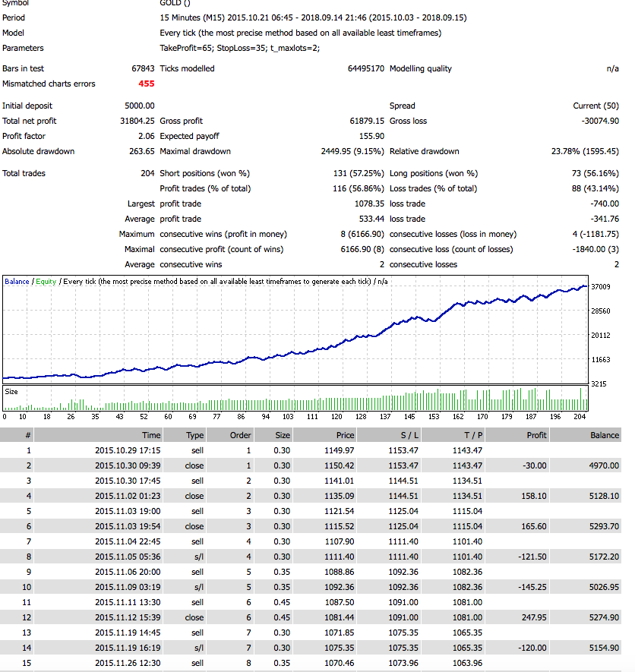Image resolution: width=635 pixels, height=672 pixels.
Task: Click the x-axis label 103 under chart
Action: pos(288,417)
